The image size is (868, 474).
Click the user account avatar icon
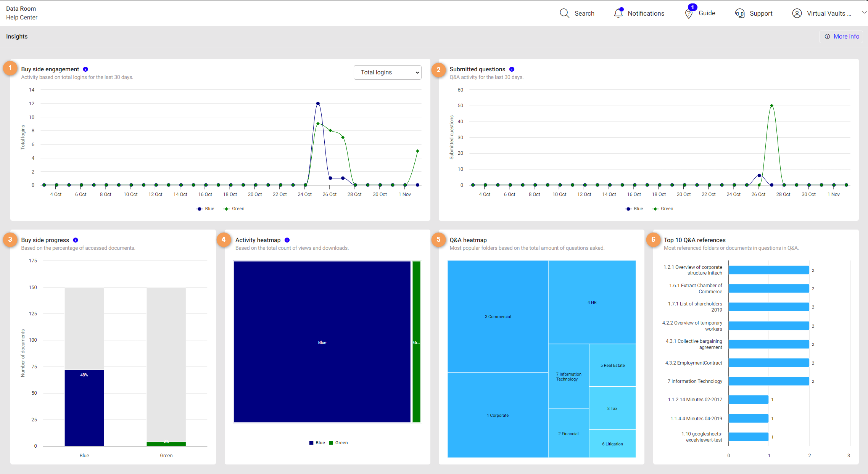pyautogui.click(x=797, y=13)
